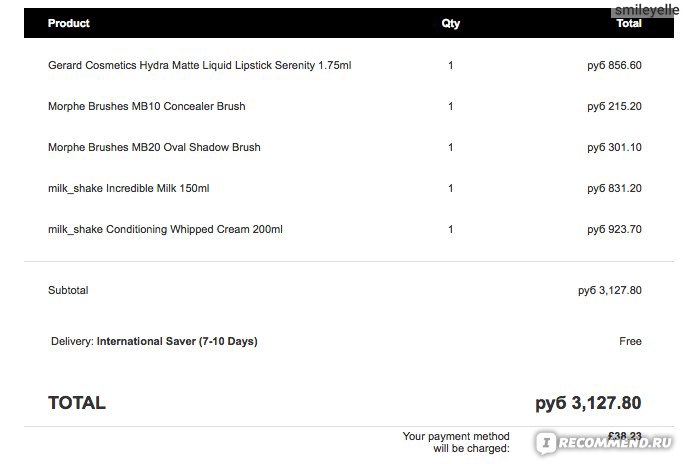The image size is (683, 464).
Task: Click the International Saver (7-10 Days) delivery text
Action: [176, 341]
